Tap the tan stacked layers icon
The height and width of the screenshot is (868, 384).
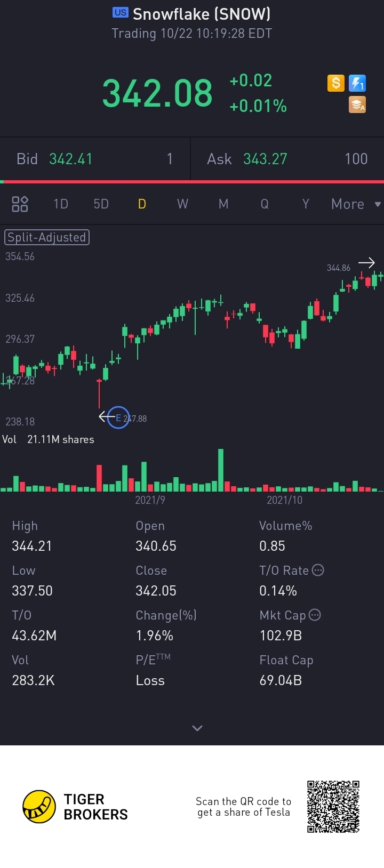tap(357, 105)
